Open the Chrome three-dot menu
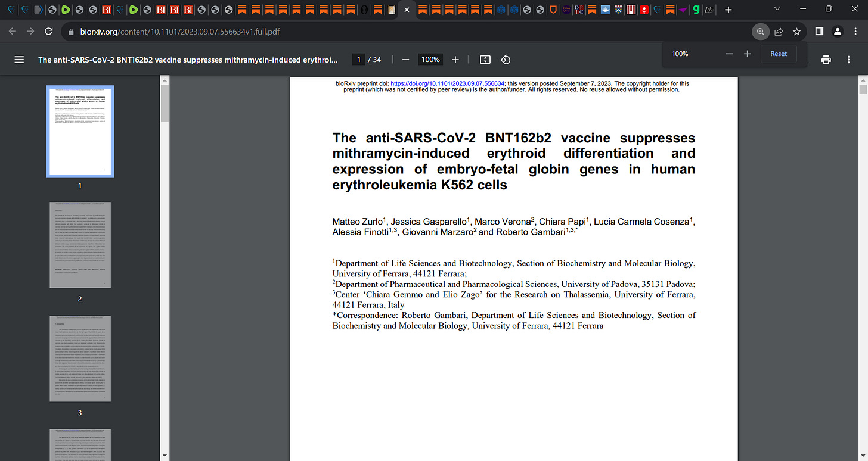The image size is (868, 461). (855, 32)
